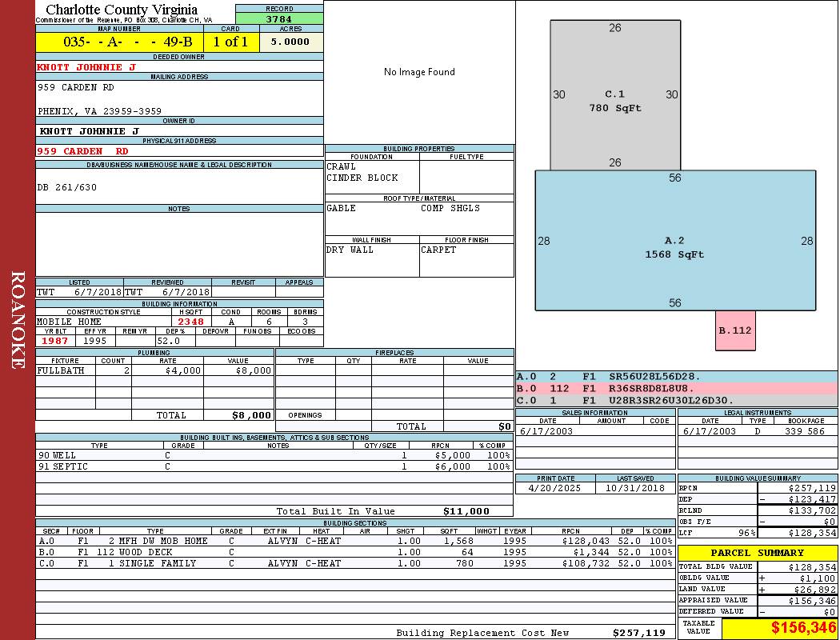
Task: Click the green record number 3784 field
Action: 279,18
